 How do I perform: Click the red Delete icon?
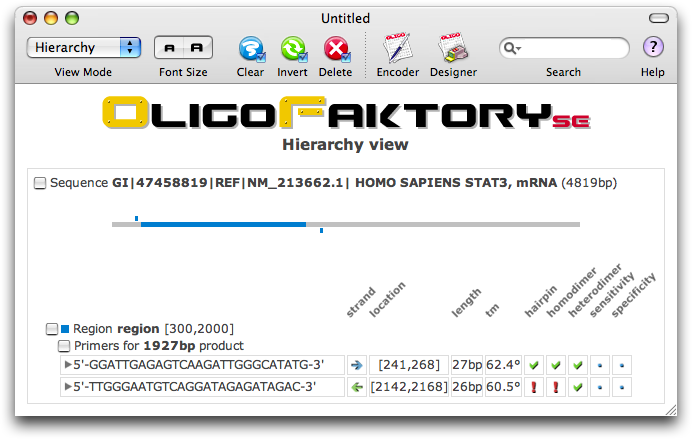click(x=336, y=49)
